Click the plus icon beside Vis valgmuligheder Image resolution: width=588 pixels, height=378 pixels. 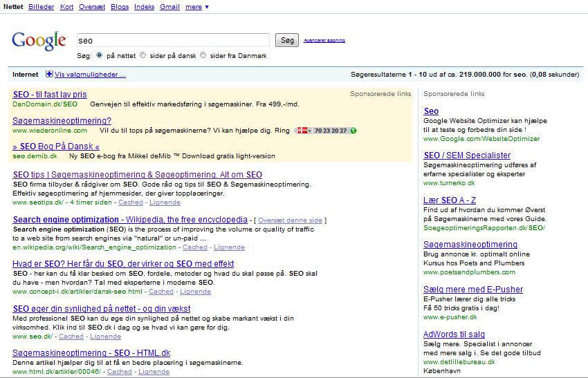pyautogui.click(x=49, y=74)
